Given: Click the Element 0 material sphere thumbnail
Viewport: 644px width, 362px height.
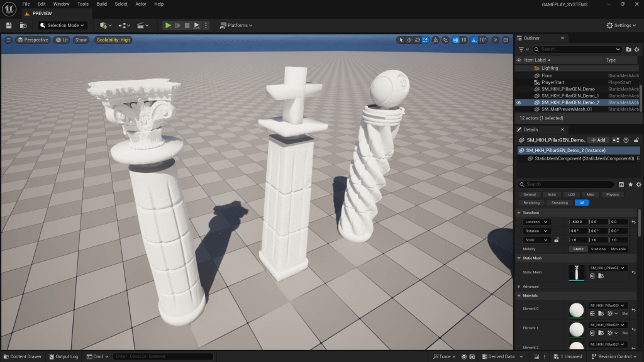Looking at the screenshot, I should [x=575, y=309].
